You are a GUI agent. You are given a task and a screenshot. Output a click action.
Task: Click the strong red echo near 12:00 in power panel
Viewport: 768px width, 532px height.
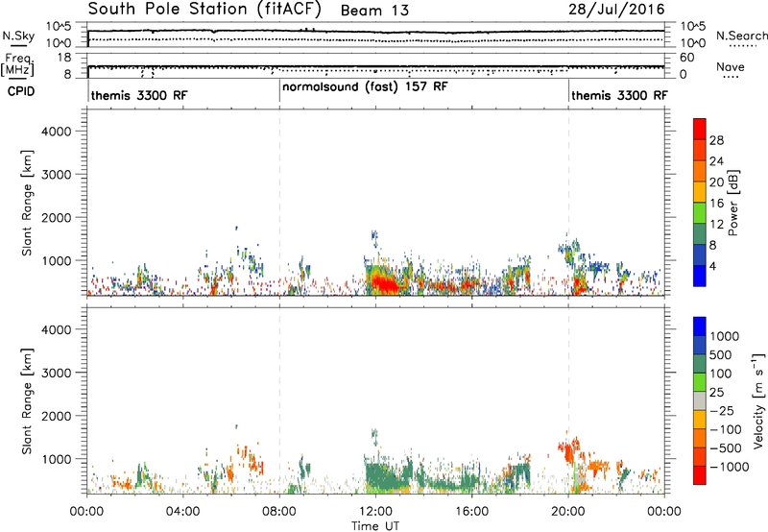tap(387, 283)
